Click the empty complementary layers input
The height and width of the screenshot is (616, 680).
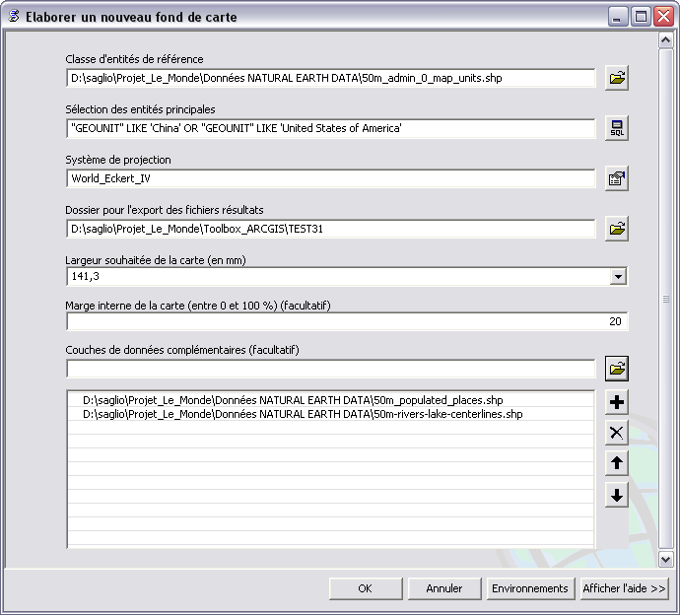coord(331,369)
